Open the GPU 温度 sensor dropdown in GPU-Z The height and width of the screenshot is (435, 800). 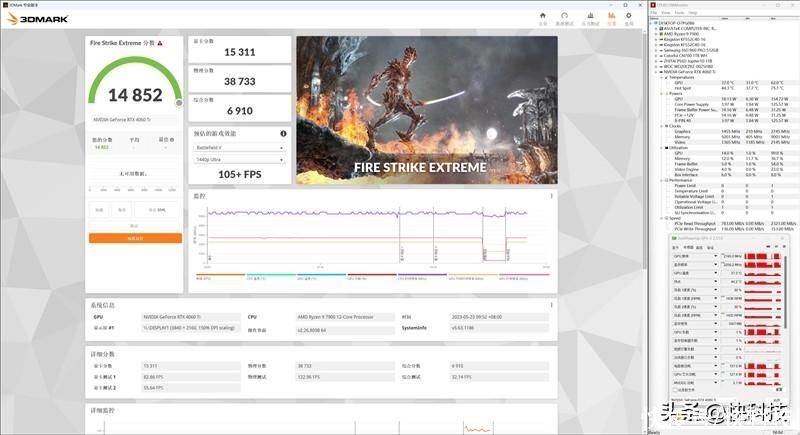716,273
